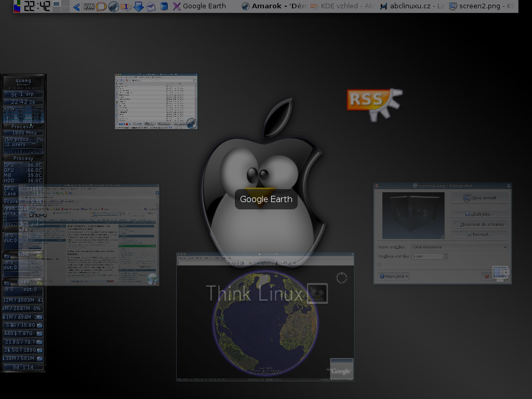Switch to the abclinuxu.cz taskbar entry
532x399 pixels.
tap(412, 6)
